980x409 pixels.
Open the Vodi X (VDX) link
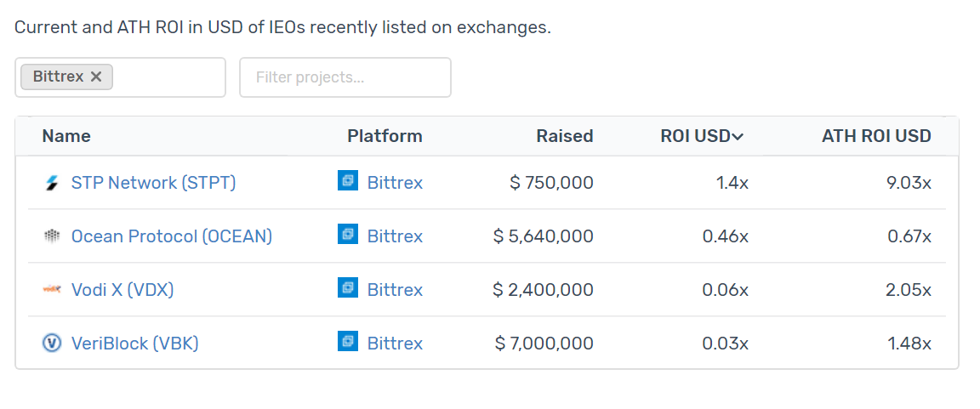point(122,290)
